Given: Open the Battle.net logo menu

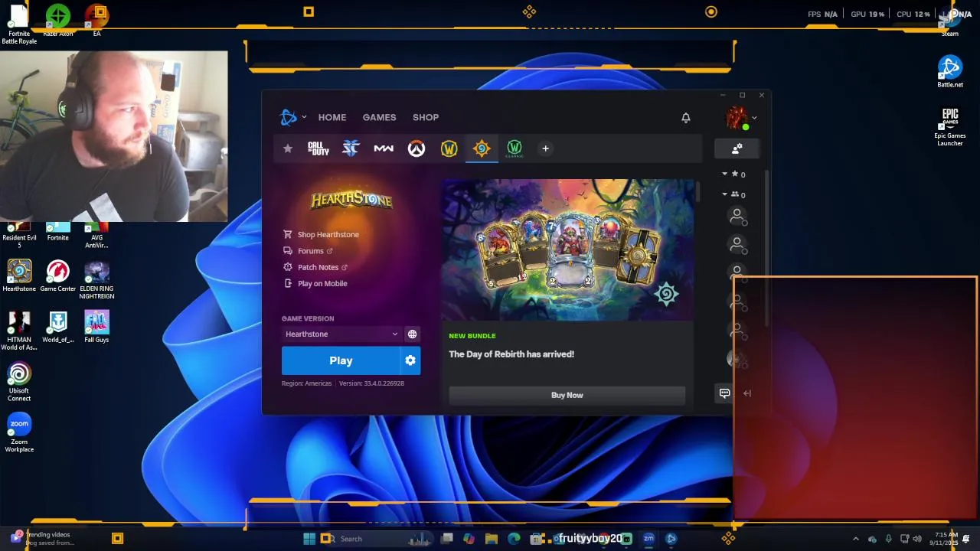Looking at the screenshot, I should [x=289, y=117].
